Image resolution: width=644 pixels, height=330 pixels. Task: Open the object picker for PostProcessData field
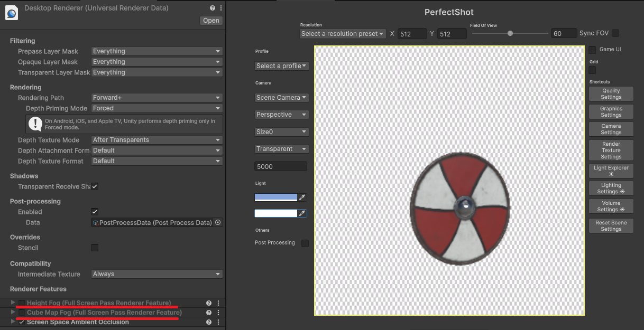click(x=218, y=223)
